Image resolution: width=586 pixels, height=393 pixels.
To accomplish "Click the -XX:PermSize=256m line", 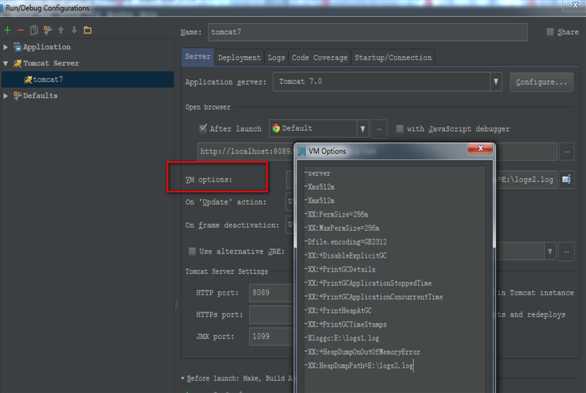I will tap(336, 214).
